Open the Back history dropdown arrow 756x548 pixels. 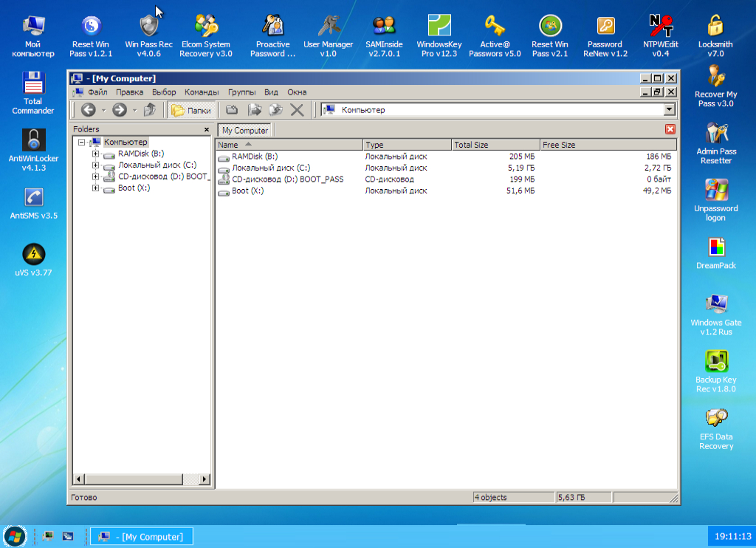point(103,111)
